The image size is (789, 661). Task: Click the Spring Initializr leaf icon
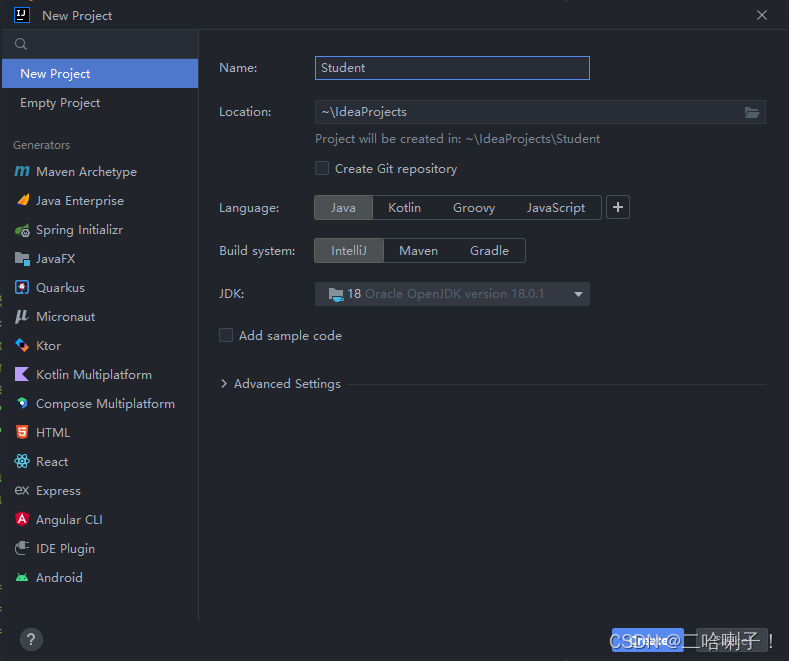click(22, 230)
